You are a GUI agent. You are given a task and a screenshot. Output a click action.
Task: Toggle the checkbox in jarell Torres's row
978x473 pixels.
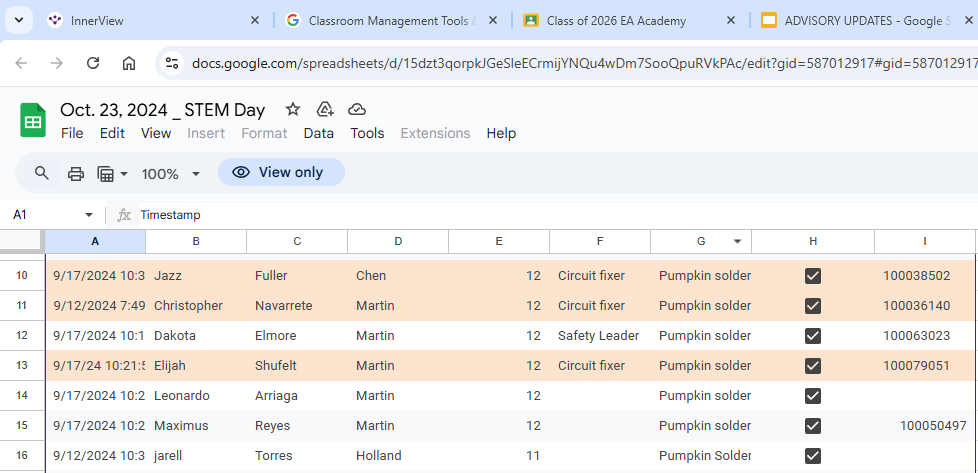813,456
